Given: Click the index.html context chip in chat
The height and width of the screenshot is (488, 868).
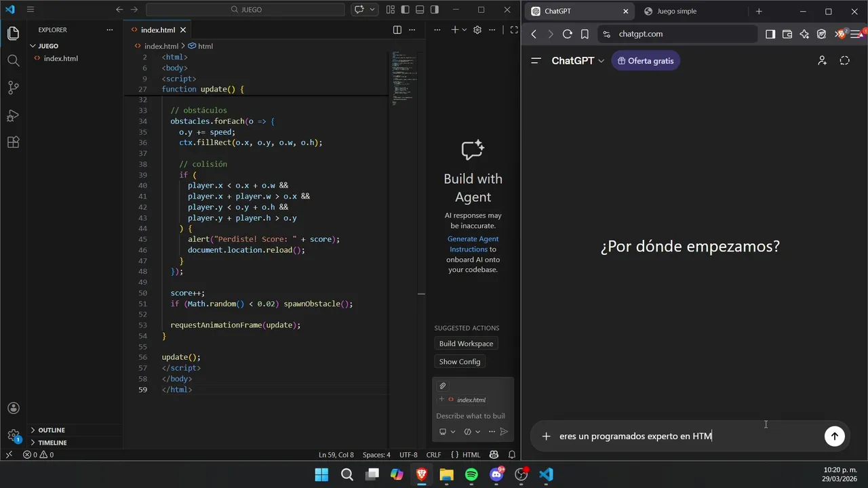Looking at the screenshot, I should (x=467, y=400).
